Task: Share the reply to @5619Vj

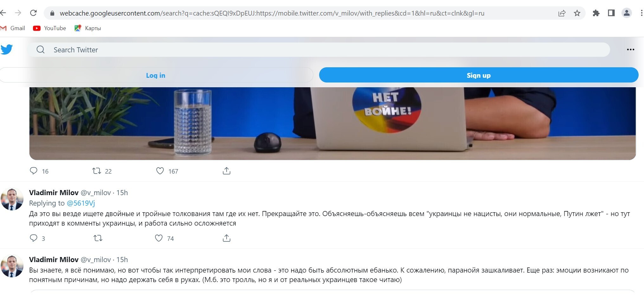Action: click(227, 238)
